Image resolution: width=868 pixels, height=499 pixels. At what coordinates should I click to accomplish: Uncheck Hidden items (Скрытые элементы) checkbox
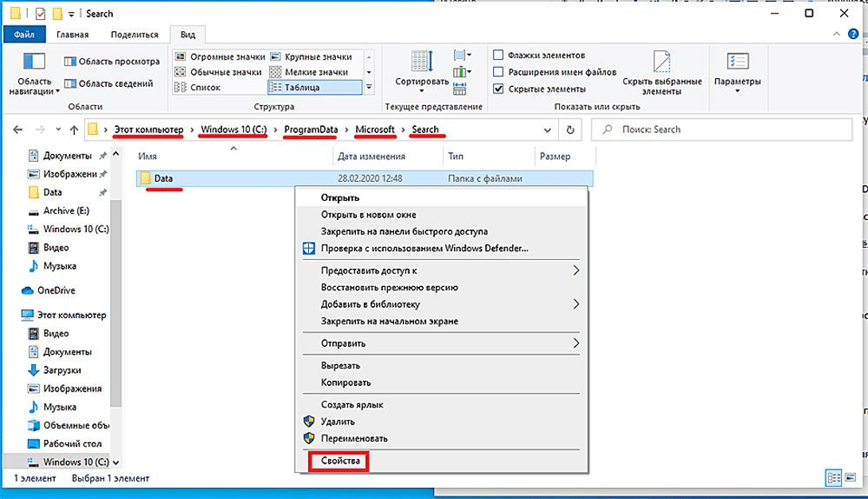[499, 88]
